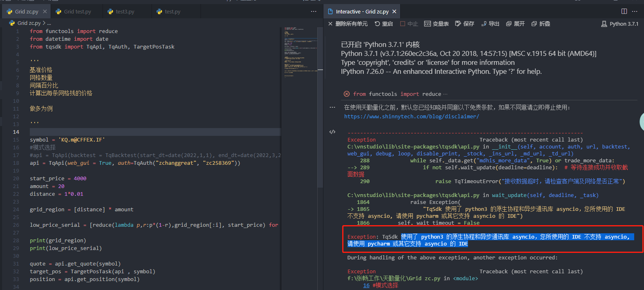Click the comment text 做多为例
The height and width of the screenshot is (290, 644).
tap(41, 108)
